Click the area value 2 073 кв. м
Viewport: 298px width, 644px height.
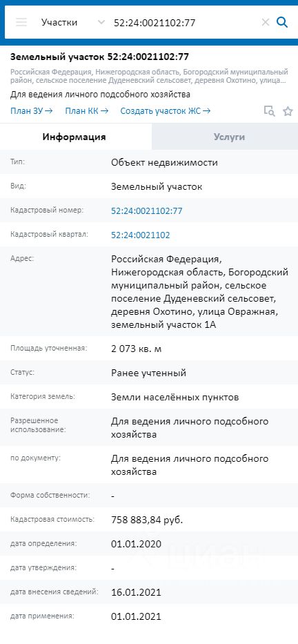[x=137, y=349]
